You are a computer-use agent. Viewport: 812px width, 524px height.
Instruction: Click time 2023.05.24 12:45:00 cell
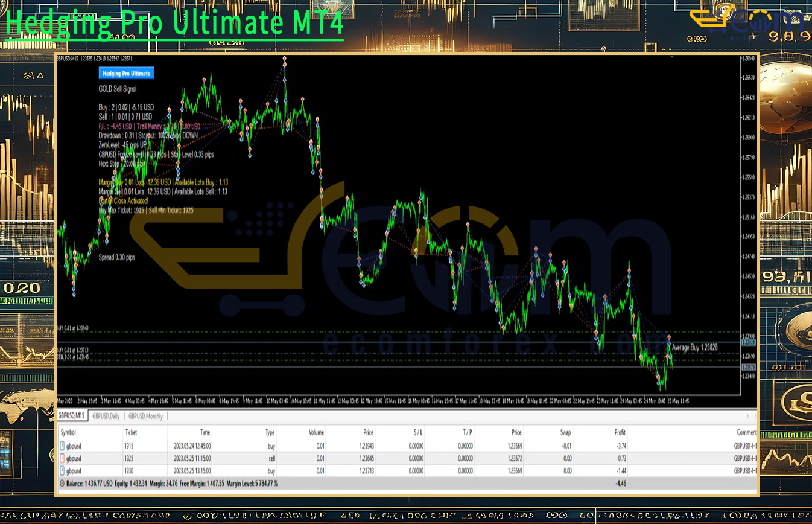[x=192, y=446]
